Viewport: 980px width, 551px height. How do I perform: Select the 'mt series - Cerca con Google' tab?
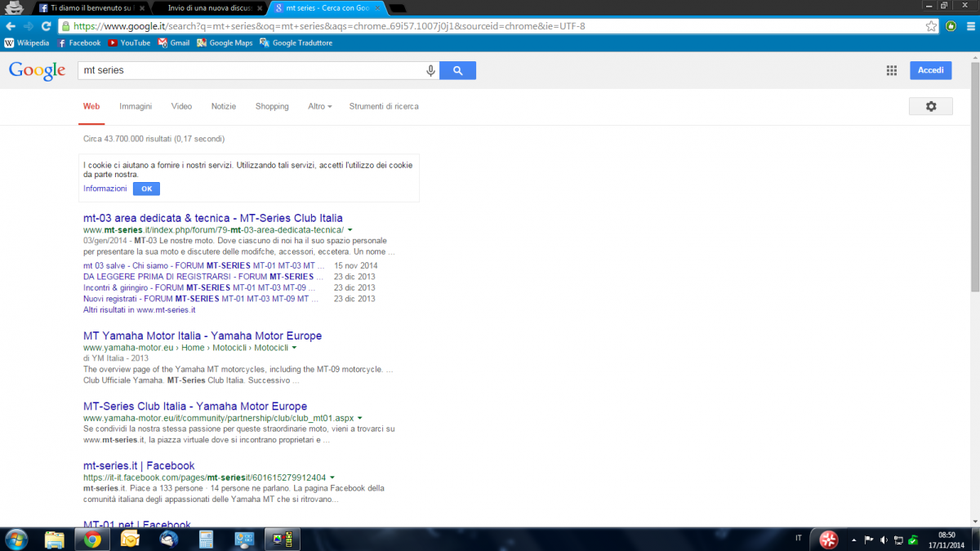point(324,7)
